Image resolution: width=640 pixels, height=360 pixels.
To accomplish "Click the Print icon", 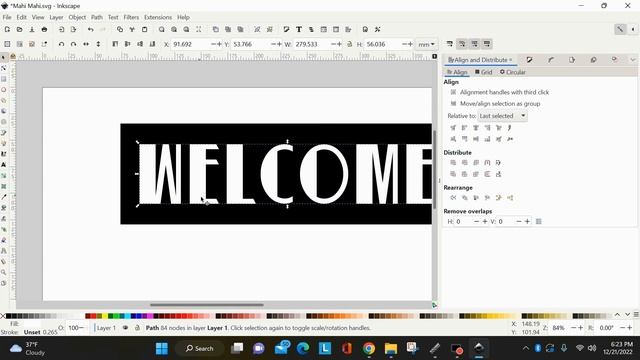I will (x=44, y=29).
